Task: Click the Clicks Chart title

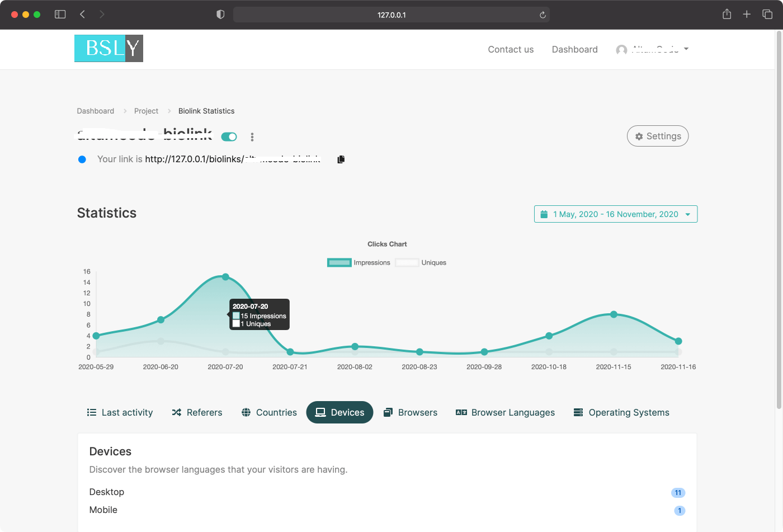Action: coord(387,244)
